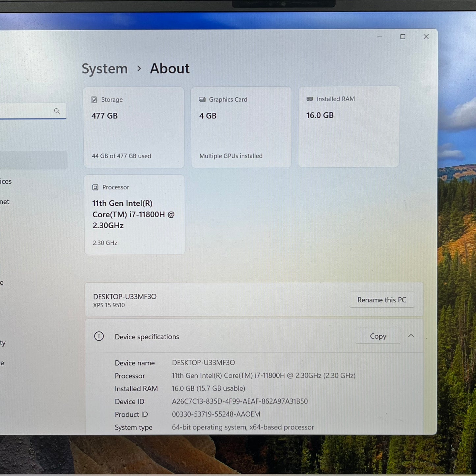Click the Graphics Card icon
476x476 pixels.
pyautogui.click(x=202, y=99)
